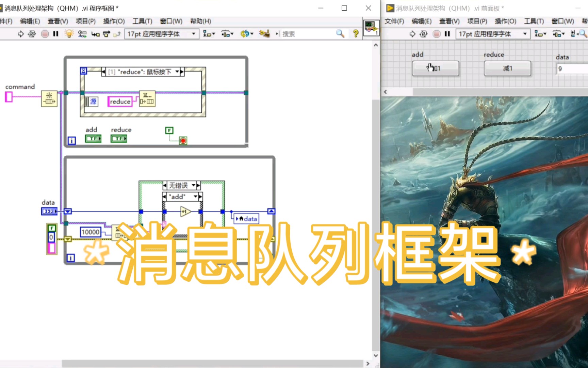This screenshot has height=368, width=588.
Task: Toggle the add TF boolean terminal
Action: (93, 138)
